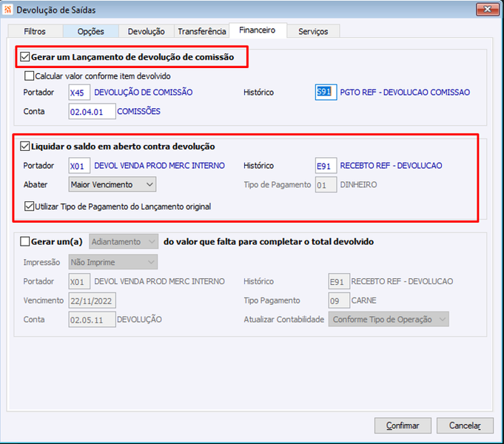This screenshot has width=504, height=444.
Task: Click the disabled Portador X01 field under Gerar um(a)
Action: 79,282
